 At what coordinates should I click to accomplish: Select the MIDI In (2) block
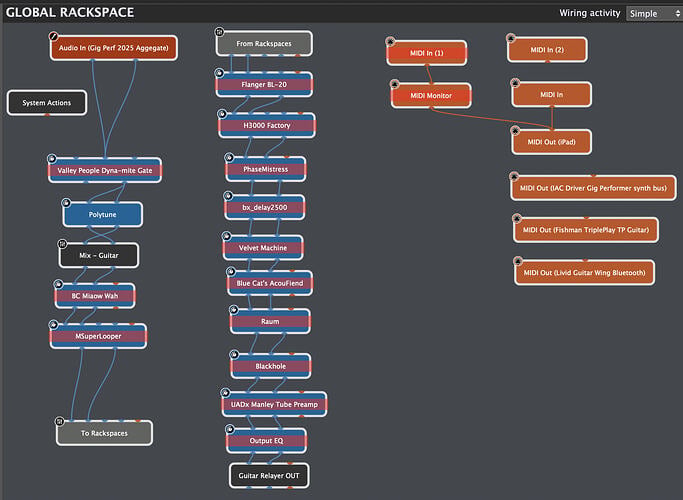[547, 50]
